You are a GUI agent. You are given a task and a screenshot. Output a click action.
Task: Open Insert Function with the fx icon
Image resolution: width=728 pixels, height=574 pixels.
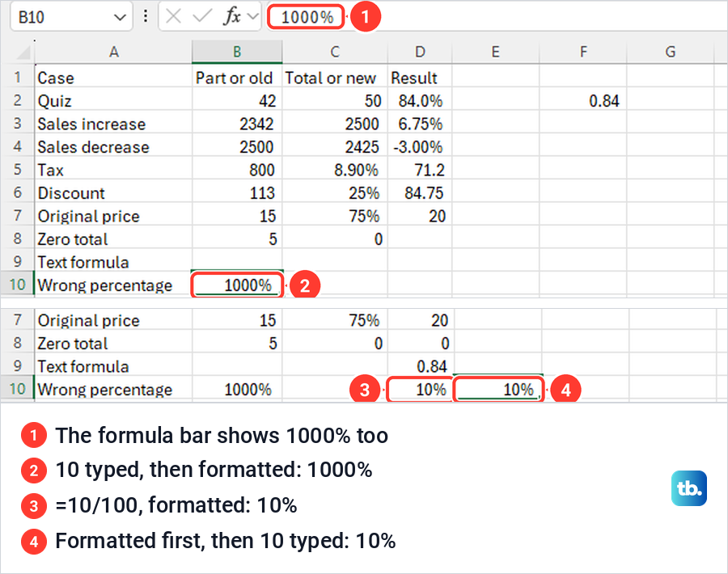231,17
